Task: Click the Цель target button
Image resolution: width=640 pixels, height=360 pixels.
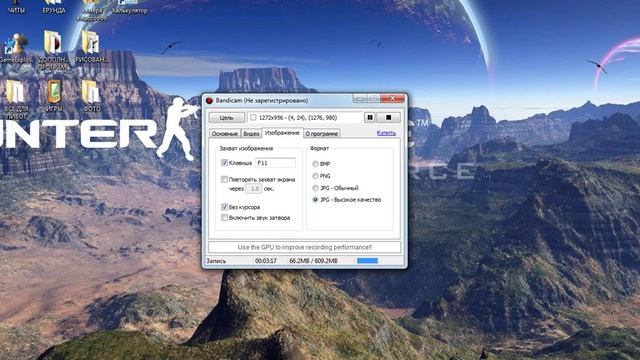Action: tap(227, 118)
